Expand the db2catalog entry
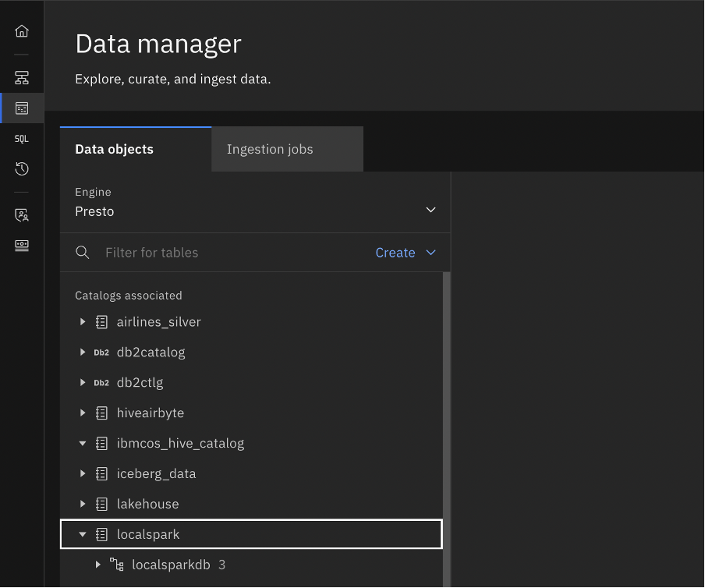 pos(83,352)
